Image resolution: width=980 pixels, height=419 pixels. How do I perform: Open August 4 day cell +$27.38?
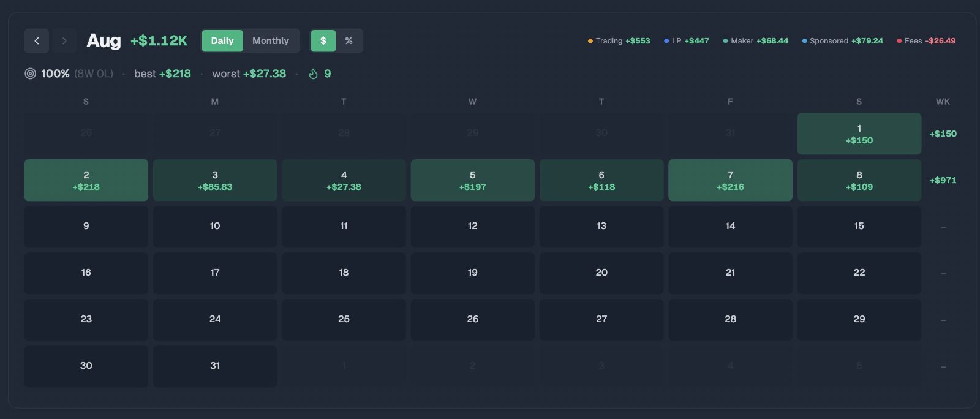pos(344,180)
